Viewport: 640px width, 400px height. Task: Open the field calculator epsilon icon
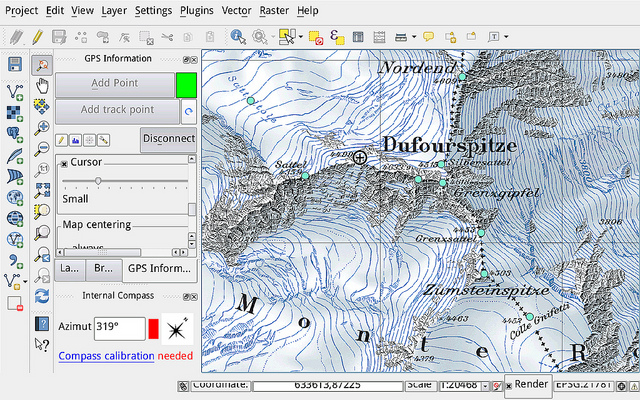click(x=337, y=37)
